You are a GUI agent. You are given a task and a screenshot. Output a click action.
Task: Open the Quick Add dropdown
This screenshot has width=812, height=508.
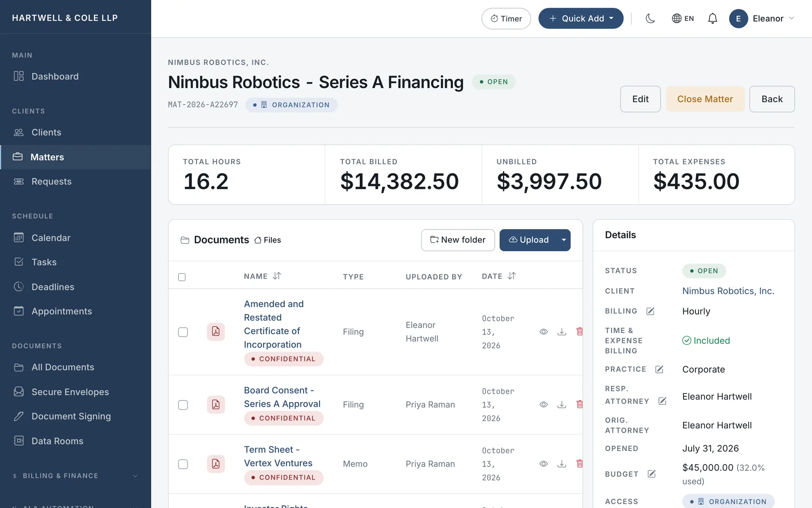(581, 18)
